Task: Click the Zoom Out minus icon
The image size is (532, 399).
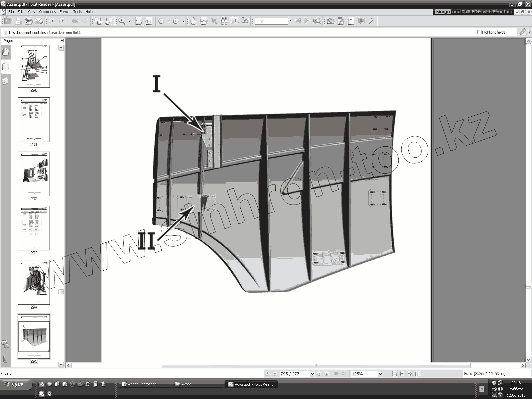Action: (x=161, y=21)
